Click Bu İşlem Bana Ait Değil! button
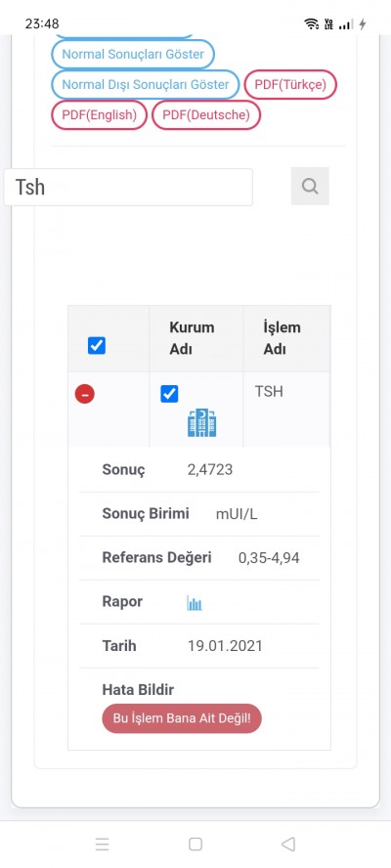Screen dimensions: 391x868 182,718
